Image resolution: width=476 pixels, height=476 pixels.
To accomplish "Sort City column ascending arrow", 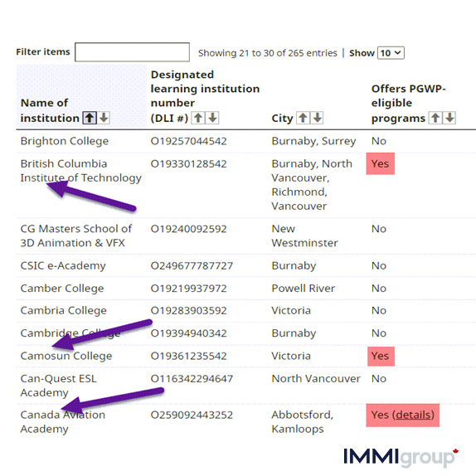I will (x=303, y=118).
